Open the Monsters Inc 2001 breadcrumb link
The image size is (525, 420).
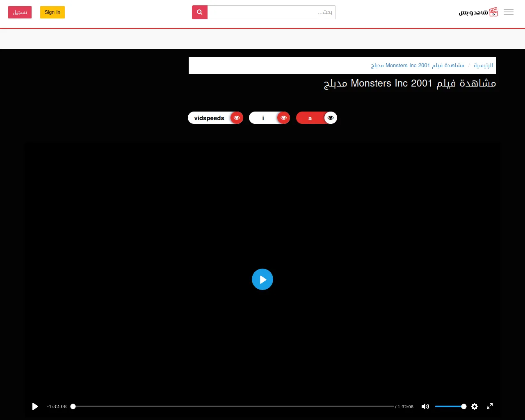(418, 66)
